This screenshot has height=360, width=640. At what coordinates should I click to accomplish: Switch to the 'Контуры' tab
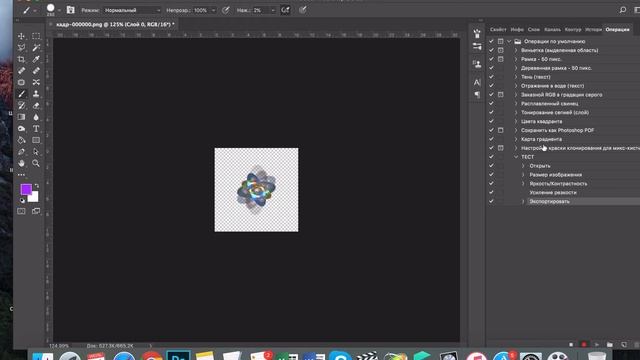click(573, 29)
